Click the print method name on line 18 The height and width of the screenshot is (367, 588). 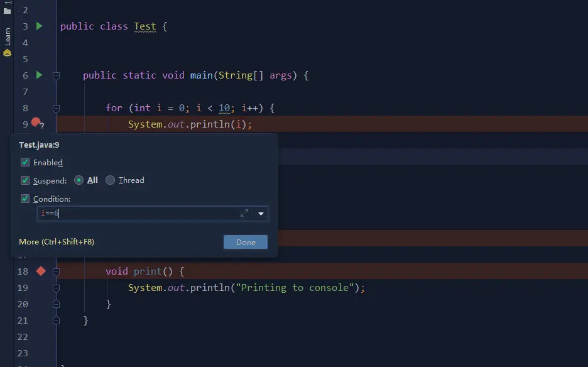point(148,271)
